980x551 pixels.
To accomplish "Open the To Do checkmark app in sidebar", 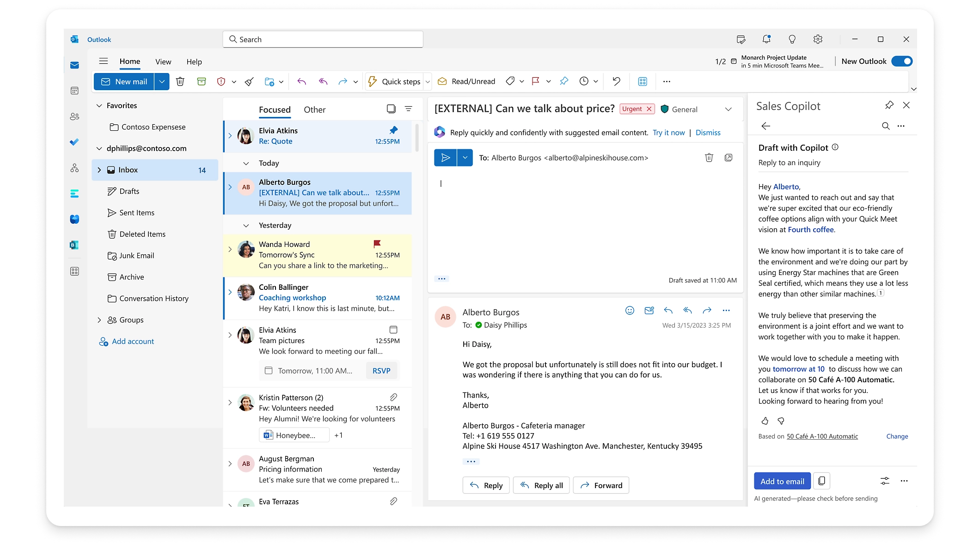I will (74, 142).
